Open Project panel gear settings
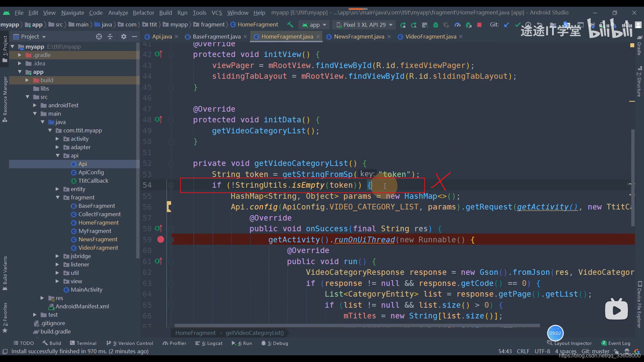The image size is (644, 362). [x=124, y=37]
